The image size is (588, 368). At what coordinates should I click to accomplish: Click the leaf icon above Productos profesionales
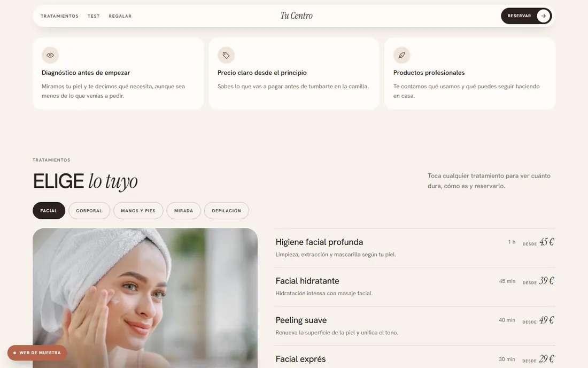pyautogui.click(x=401, y=55)
